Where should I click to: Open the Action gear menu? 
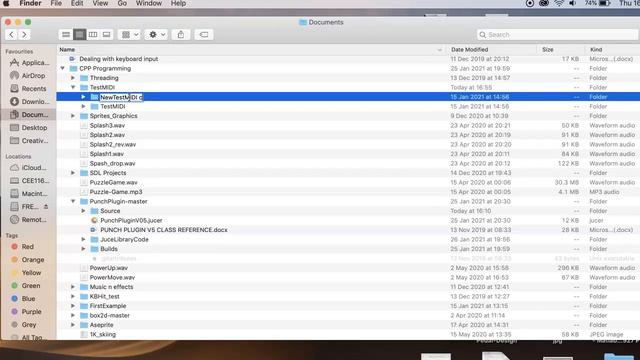coord(157,35)
